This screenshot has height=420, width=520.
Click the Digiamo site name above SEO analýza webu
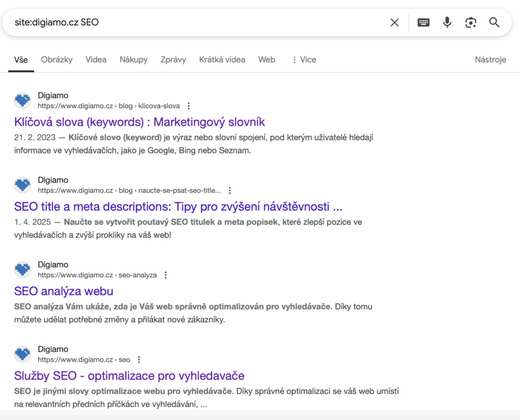point(53,265)
